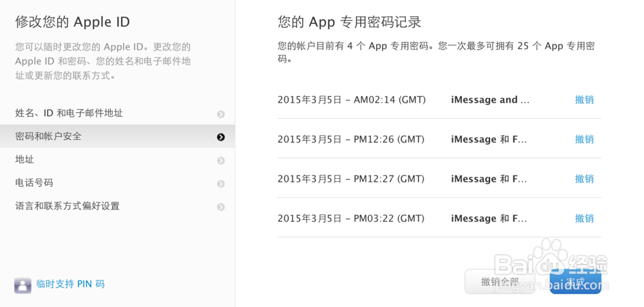Select the 2015年3月5日 – PM03:22 (GMT) date text
Image resolution: width=644 pixels, height=307 pixels.
click(x=351, y=219)
